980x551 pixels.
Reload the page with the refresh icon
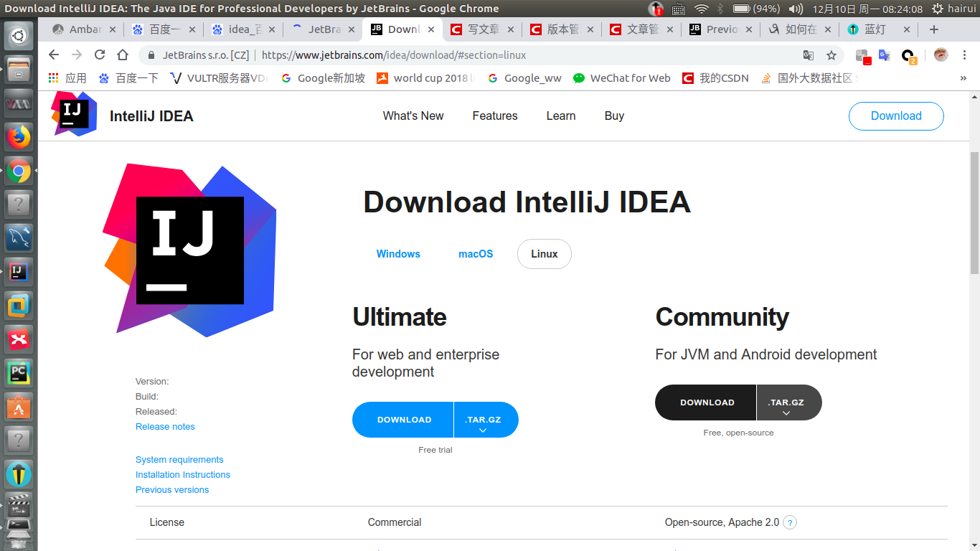click(x=100, y=55)
